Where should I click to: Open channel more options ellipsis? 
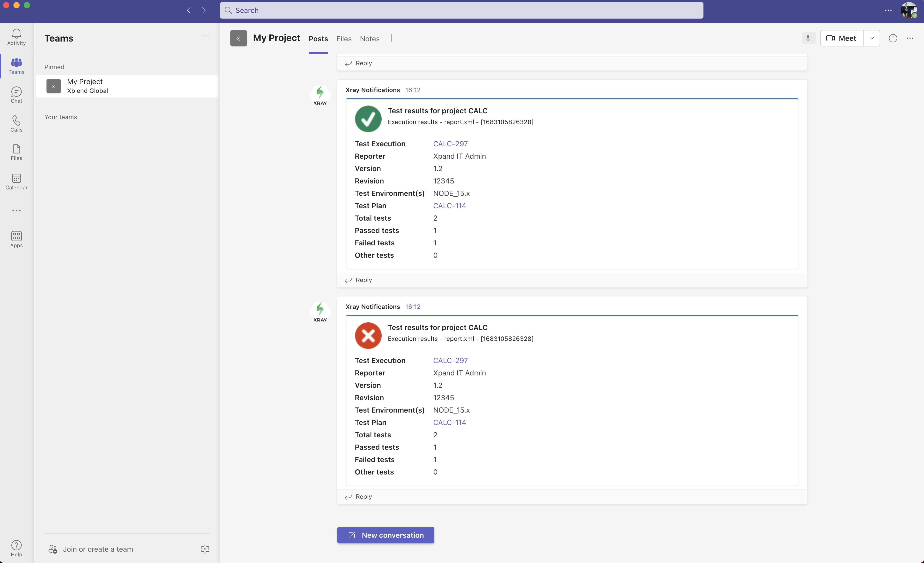(x=910, y=38)
